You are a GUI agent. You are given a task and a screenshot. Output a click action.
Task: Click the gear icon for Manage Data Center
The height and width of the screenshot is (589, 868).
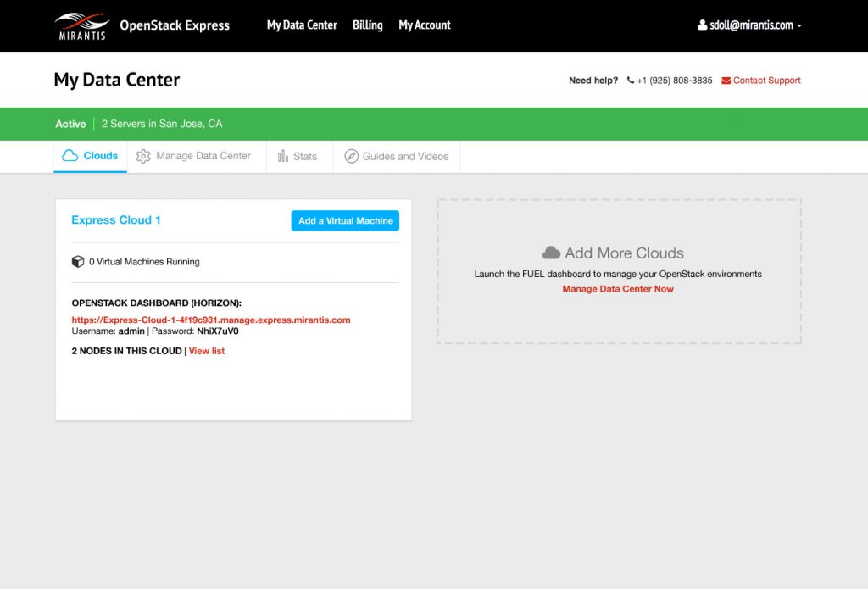(143, 156)
